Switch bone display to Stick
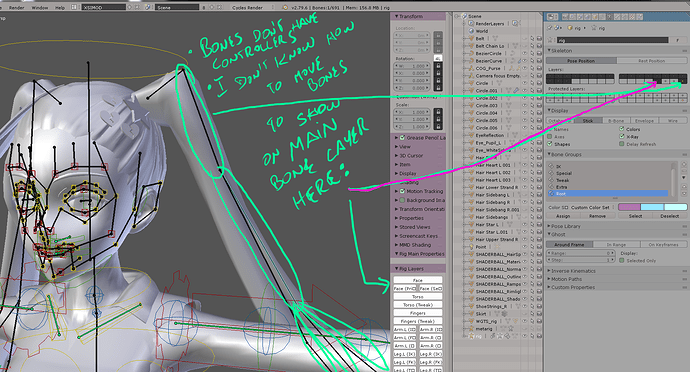The width and height of the screenshot is (690, 372). (x=588, y=120)
